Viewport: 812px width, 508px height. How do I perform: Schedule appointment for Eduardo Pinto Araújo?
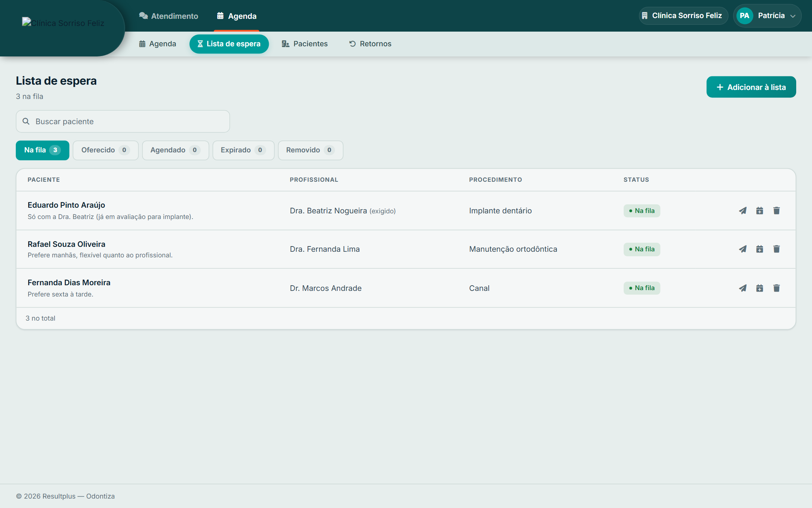pos(760,211)
